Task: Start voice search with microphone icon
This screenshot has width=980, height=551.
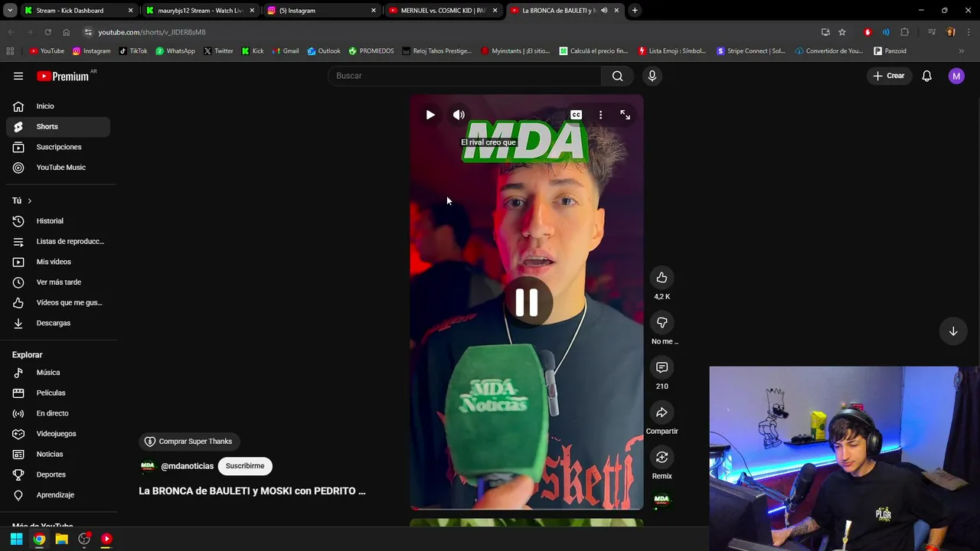Action: coord(652,76)
